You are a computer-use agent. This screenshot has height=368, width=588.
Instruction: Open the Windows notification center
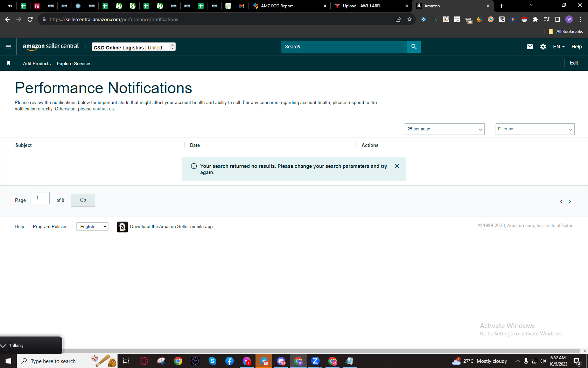[x=577, y=361]
